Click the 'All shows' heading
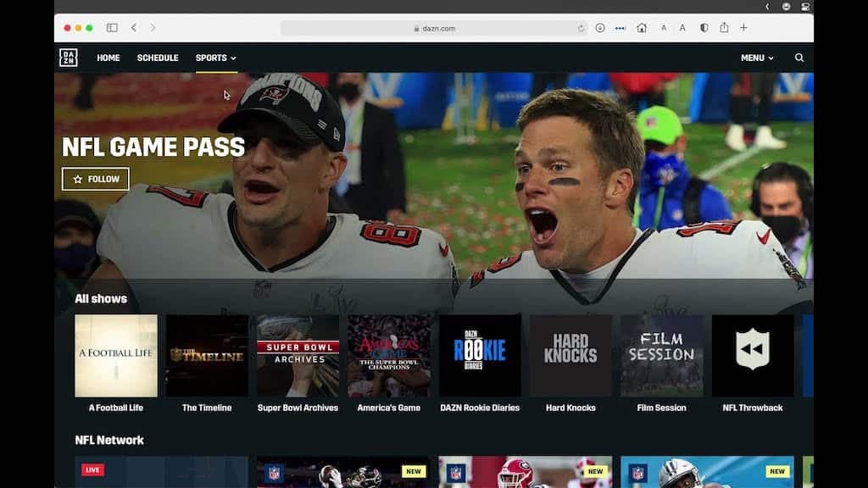The height and width of the screenshot is (488, 868). click(101, 299)
